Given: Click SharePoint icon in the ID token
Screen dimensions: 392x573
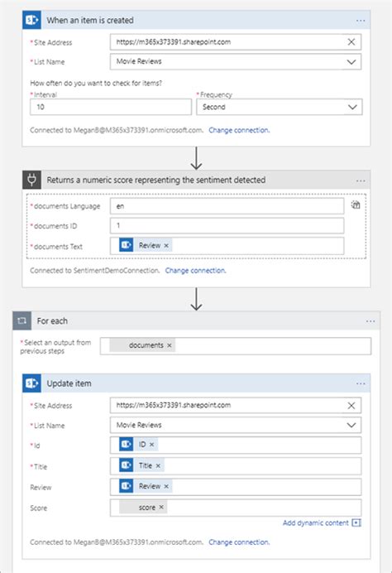Looking at the screenshot, I should 127,445.
